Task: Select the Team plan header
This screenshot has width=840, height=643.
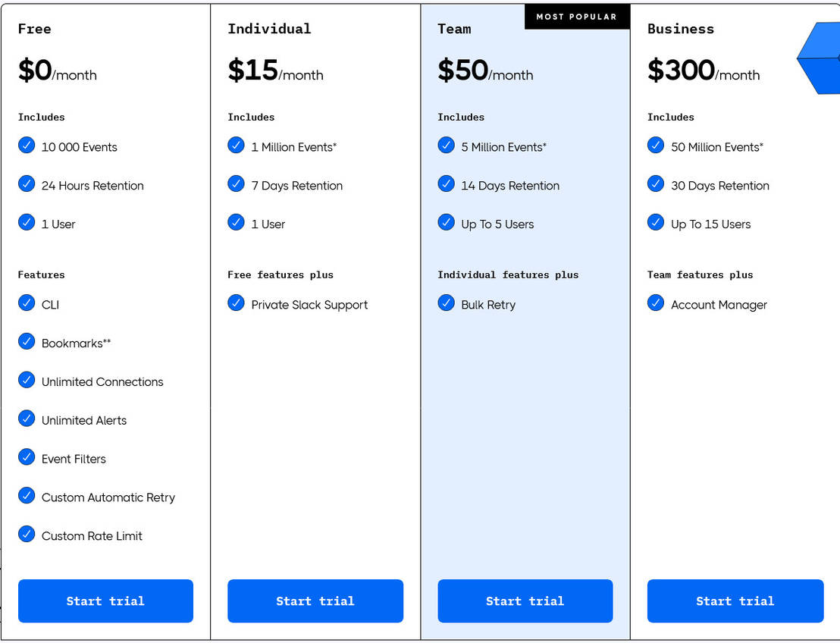Action: (454, 29)
